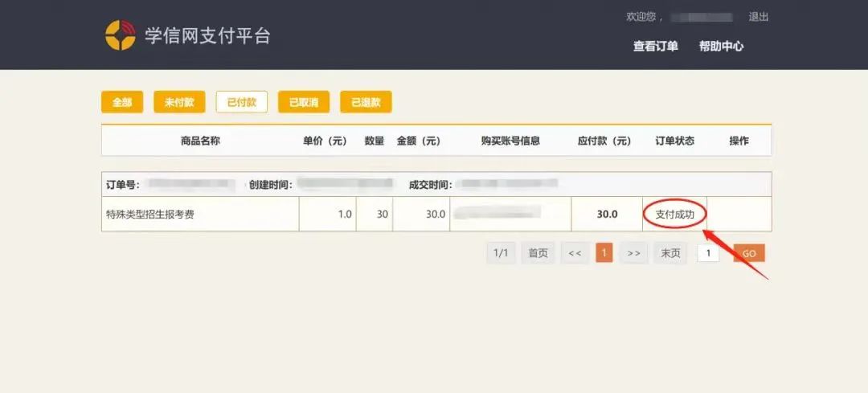868x393 pixels.
Task: Click the 创建时间 label
Action: [271, 184]
